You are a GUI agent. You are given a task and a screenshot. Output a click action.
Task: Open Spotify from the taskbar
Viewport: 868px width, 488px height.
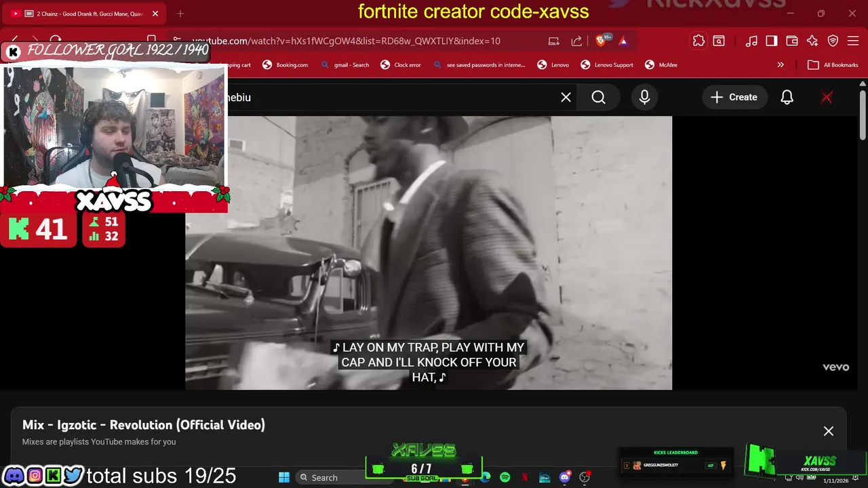(x=505, y=478)
